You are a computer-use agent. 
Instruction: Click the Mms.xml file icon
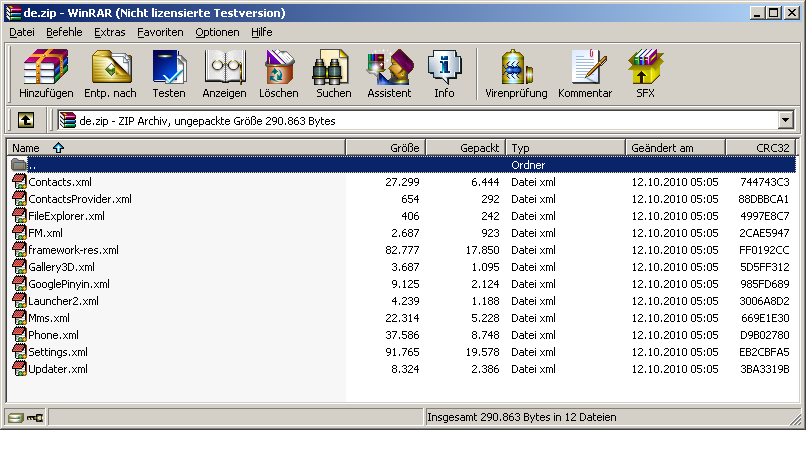[20, 318]
